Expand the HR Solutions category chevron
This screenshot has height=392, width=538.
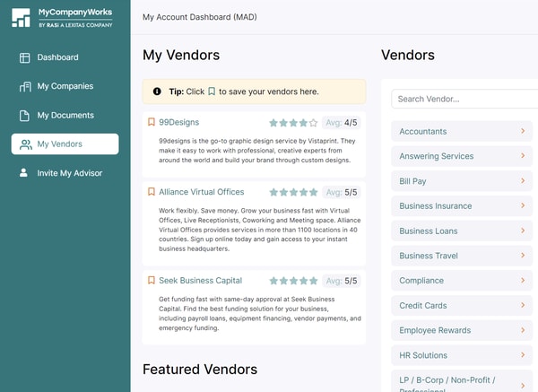click(x=523, y=354)
